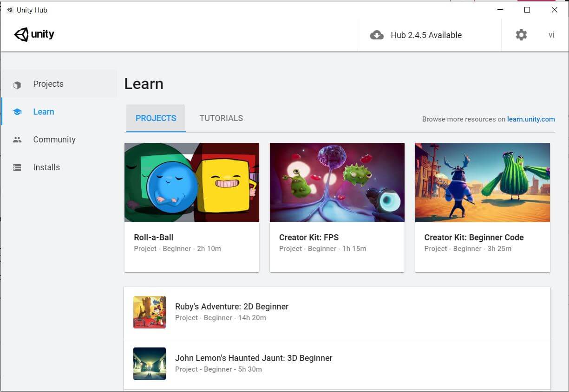
Task: Click Hub 2.4.5 Available update text
Action: (x=426, y=35)
